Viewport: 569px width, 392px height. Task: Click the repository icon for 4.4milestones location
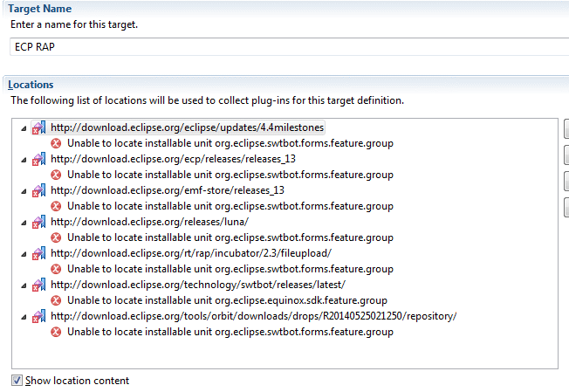tap(38, 127)
